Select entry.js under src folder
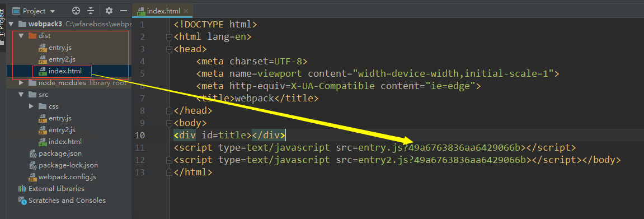644x219 pixels. 60,118
